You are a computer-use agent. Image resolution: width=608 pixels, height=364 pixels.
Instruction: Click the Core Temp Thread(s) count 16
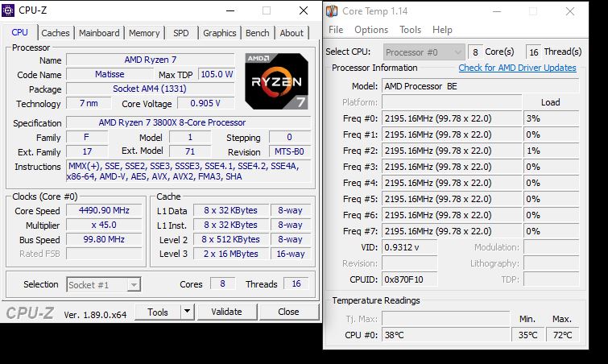click(534, 52)
